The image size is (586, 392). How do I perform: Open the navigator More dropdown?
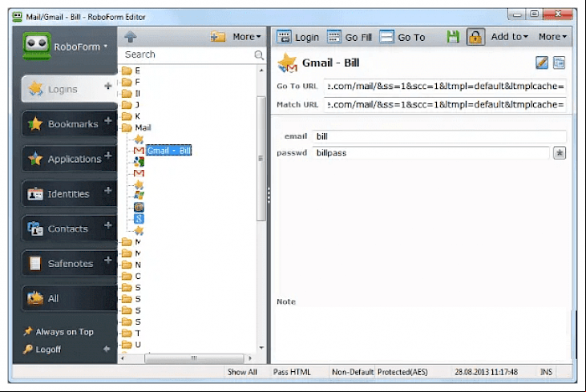pos(246,37)
